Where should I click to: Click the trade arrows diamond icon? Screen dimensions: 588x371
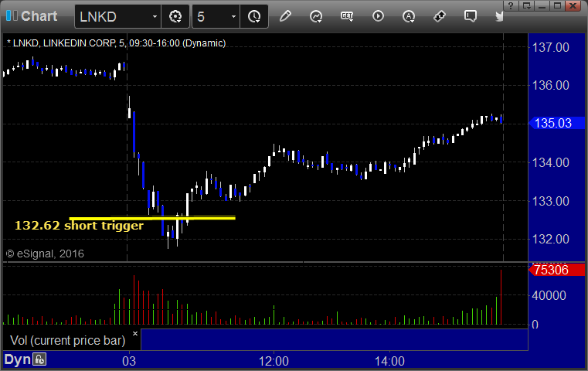point(440,16)
